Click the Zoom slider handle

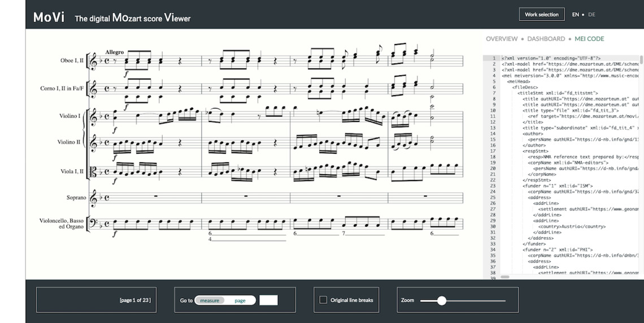[x=442, y=300]
